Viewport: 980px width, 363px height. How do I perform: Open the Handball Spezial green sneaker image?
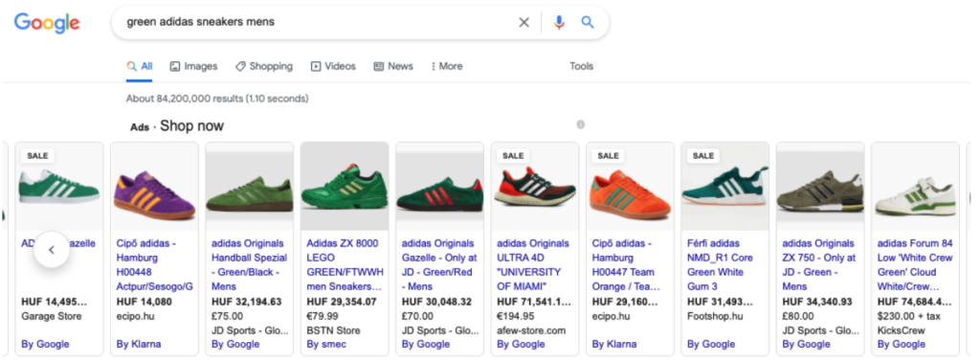point(250,186)
